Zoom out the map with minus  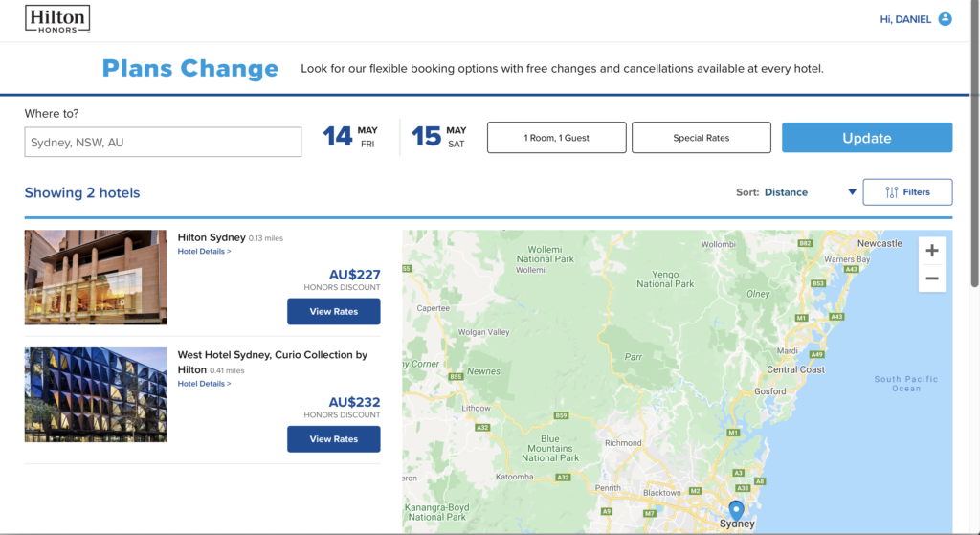pyautogui.click(x=932, y=279)
